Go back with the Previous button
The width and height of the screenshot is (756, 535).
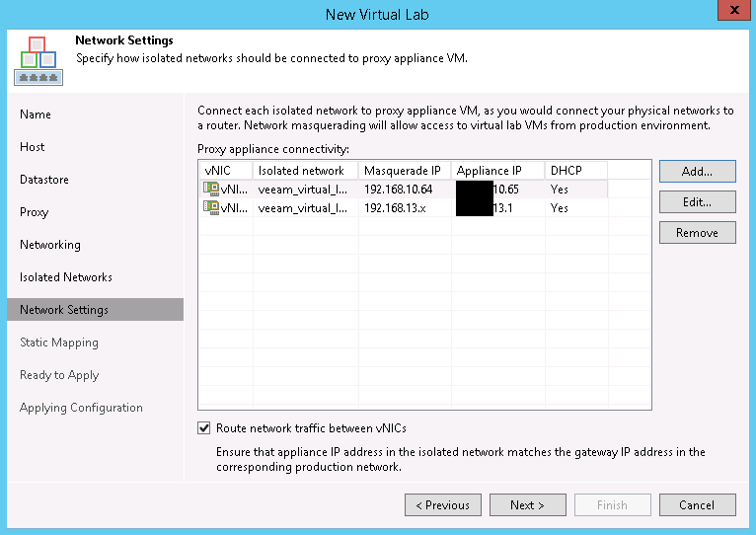[442, 504]
